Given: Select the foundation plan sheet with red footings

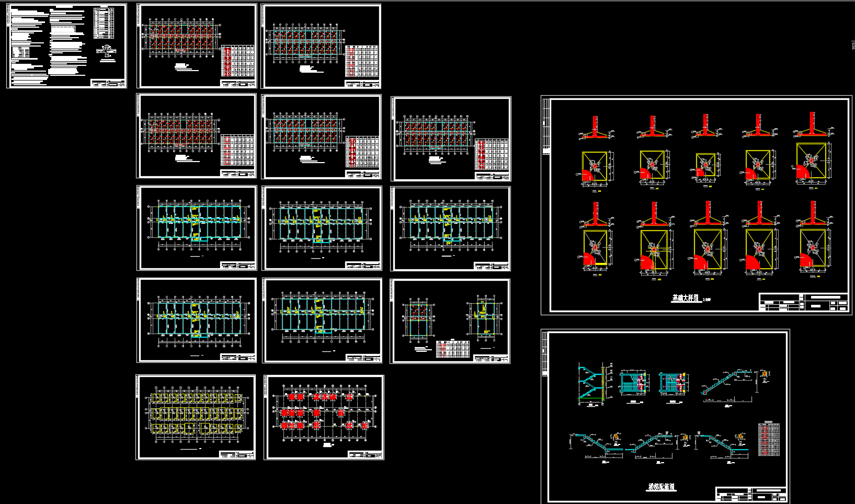Looking at the screenshot, I should pyautogui.click(x=324, y=417).
